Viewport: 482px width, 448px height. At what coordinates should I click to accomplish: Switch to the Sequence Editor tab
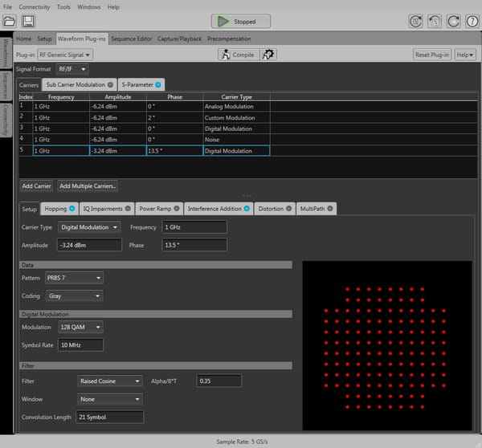click(132, 39)
